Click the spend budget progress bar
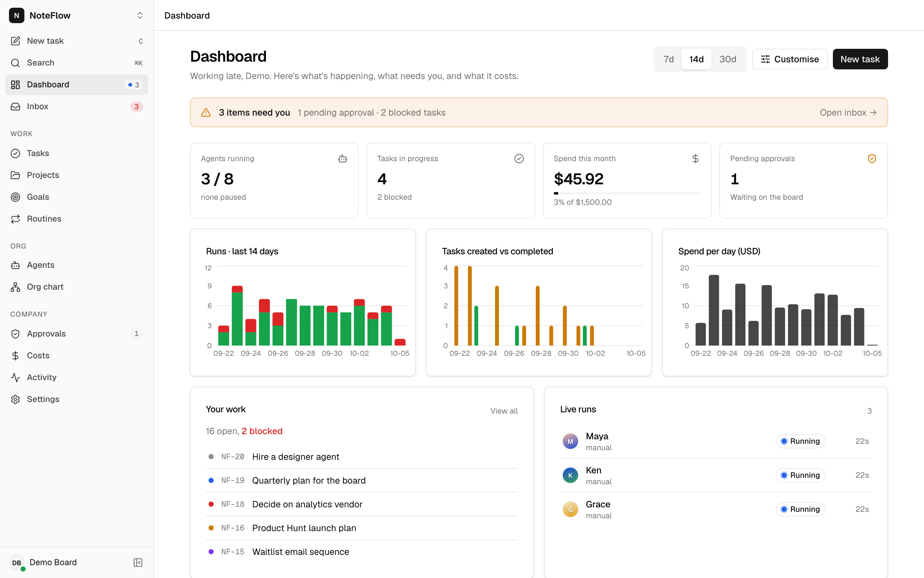 point(627,193)
